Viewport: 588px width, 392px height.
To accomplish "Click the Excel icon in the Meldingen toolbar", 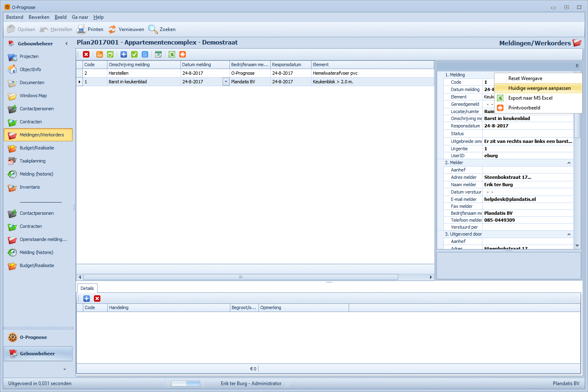I will click(172, 54).
